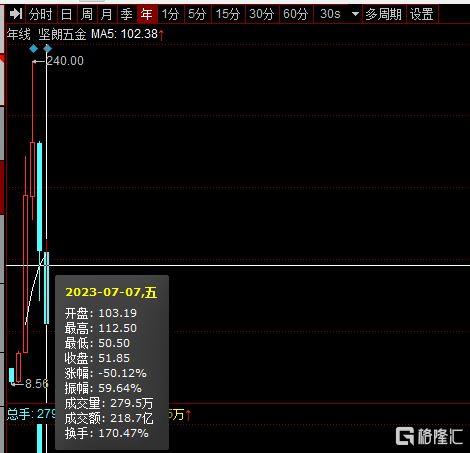Click the first blue diamond marker
Image resolution: width=470 pixels, height=453 pixels.
(x=33, y=49)
